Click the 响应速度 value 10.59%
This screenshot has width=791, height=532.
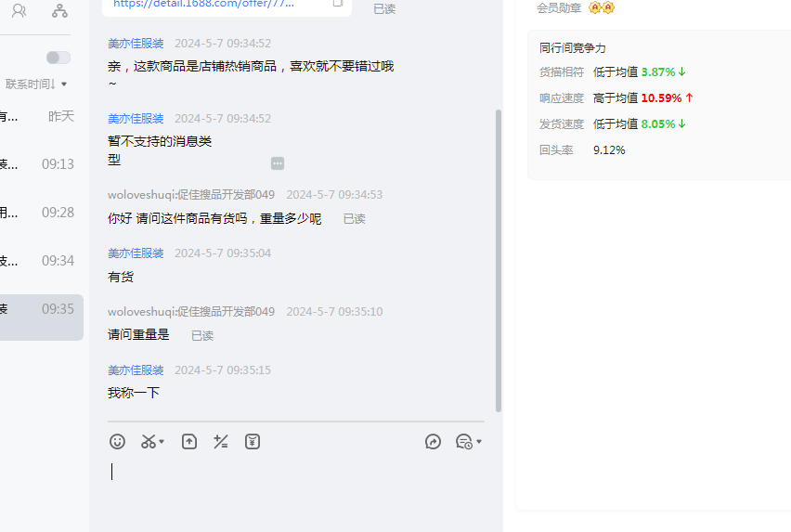[661, 97]
